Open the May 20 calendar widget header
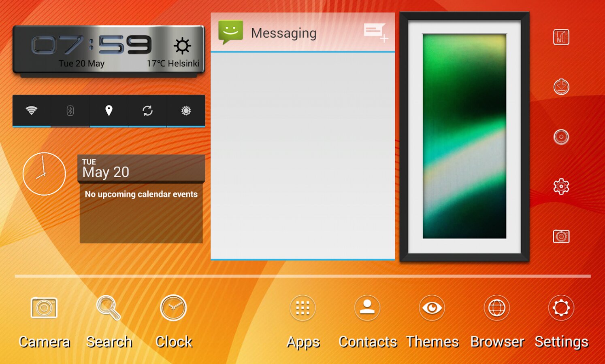Viewport: 605px width, 364px height. coord(141,168)
